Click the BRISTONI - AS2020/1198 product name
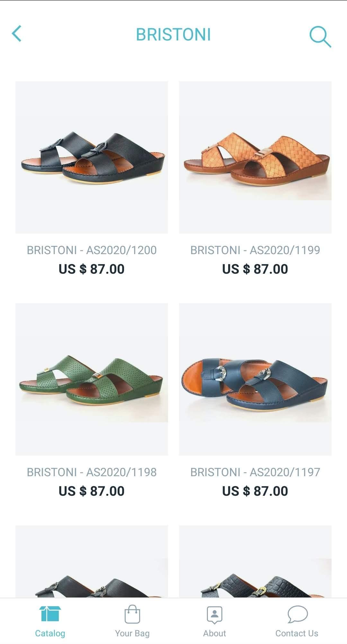The width and height of the screenshot is (347, 644). (x=92, y=472)
